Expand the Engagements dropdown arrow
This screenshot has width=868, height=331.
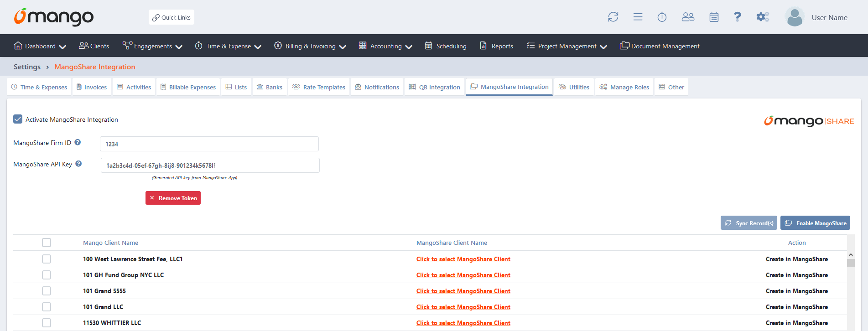point(179,47)
